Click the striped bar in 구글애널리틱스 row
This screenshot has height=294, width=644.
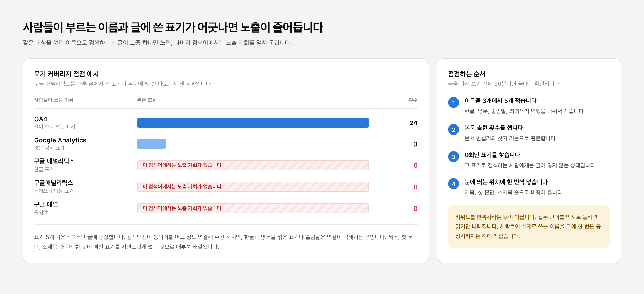(x=253, y=187)
